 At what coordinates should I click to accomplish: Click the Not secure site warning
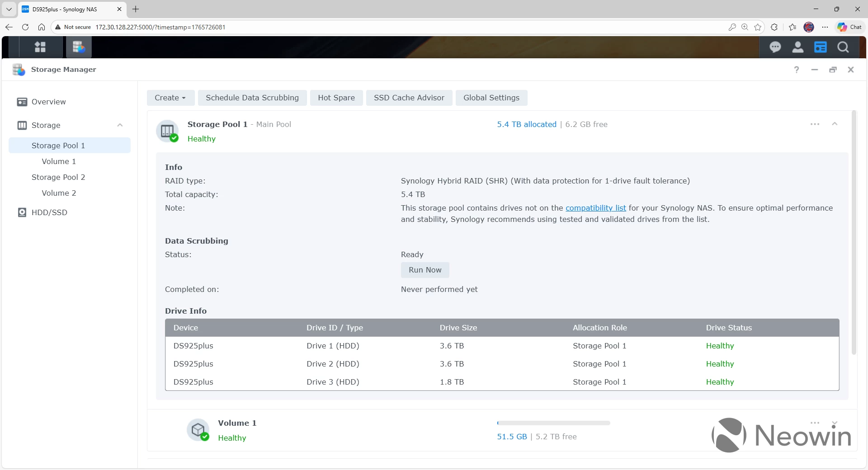tap(73, 27)
